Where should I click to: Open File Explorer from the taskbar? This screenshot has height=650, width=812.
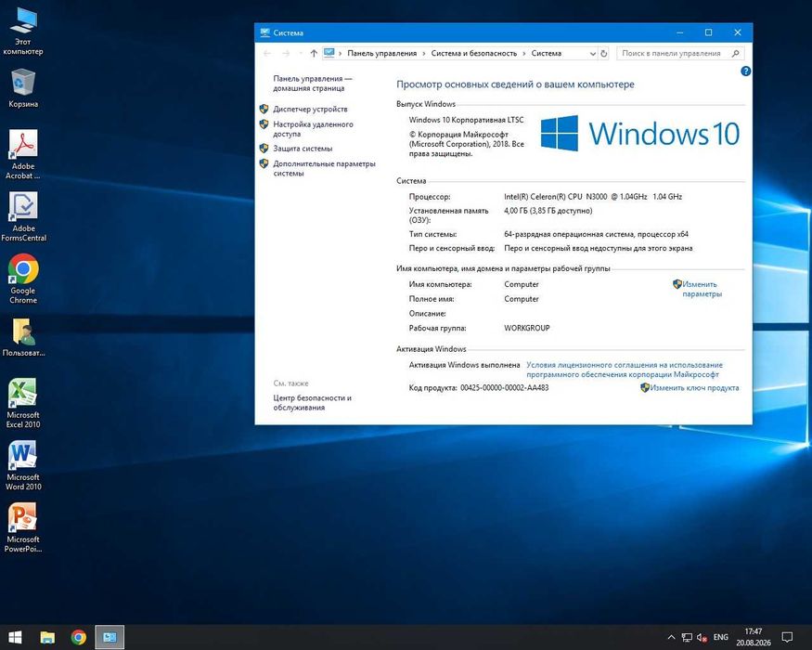tap(47, 637)
